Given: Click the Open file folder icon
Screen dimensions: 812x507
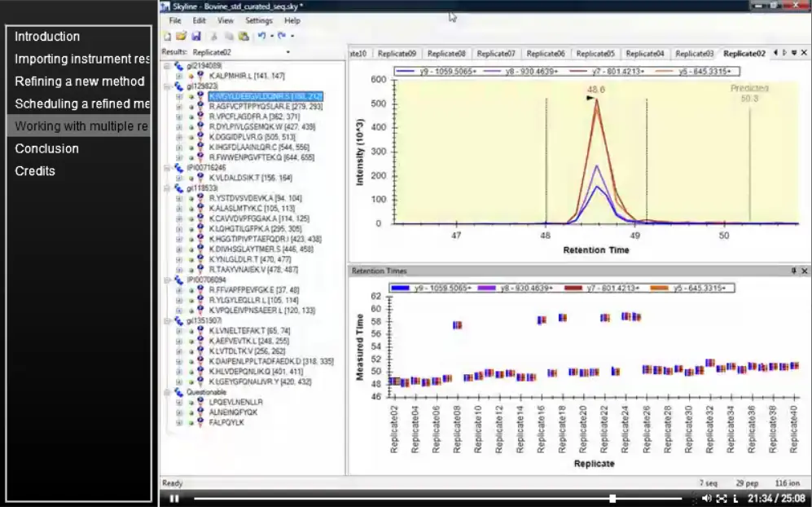Looking at the screenshot, I should 181,37.
